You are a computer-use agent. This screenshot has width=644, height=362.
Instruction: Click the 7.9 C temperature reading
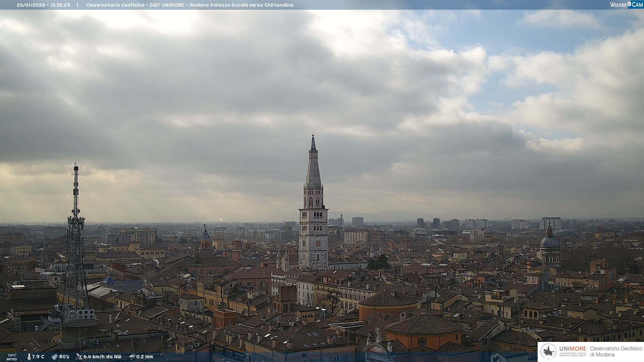(38, 357)
